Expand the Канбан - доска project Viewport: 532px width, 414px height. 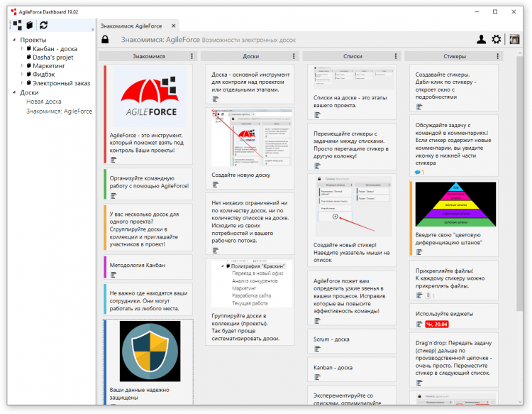coord(23,48)
